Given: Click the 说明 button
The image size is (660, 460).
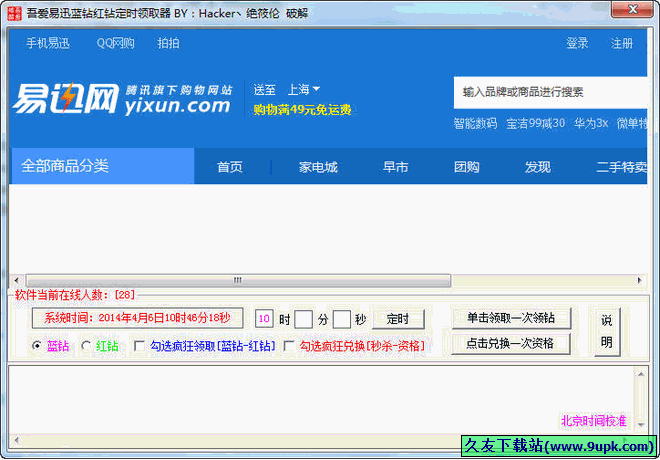Looking at the screenshot, I should coord(607,332).
